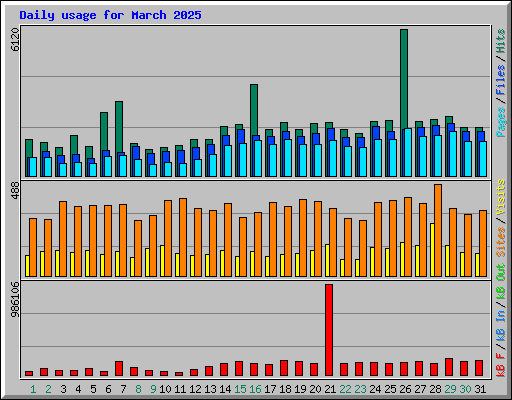
Task: Click the x-axis day label '26'
Action: (405, 389)
